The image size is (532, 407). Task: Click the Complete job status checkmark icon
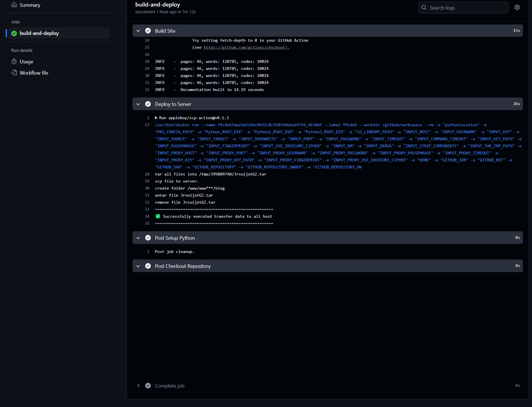point(148,386)
